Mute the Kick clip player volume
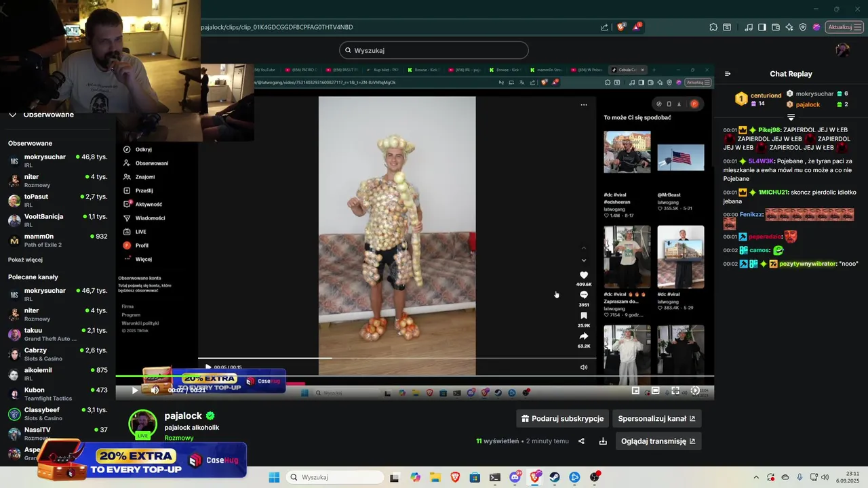This screenshot has height=488, width=868. pyautogui.click(x=155, y=390)
